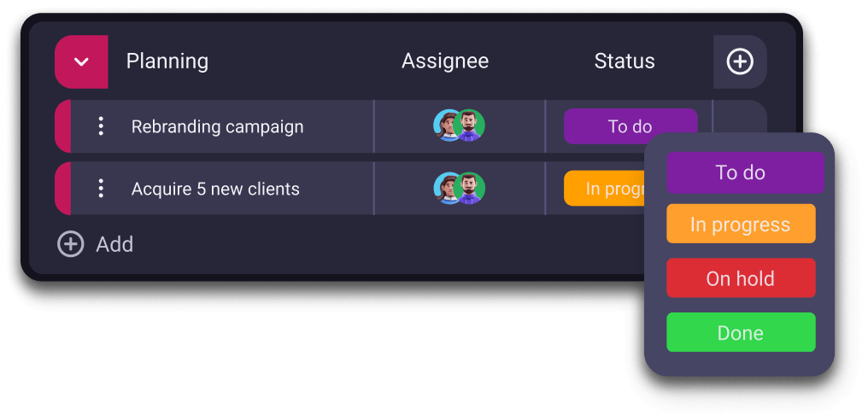The width and height of the screenshot is (868, 420).
Task: Click the Status column header
Action: [x=625, y=61]
